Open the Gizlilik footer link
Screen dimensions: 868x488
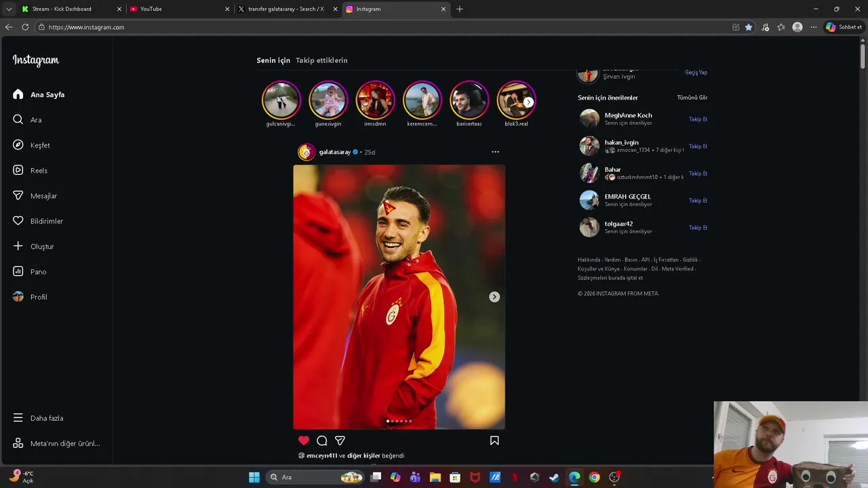(x=690, y=260)
